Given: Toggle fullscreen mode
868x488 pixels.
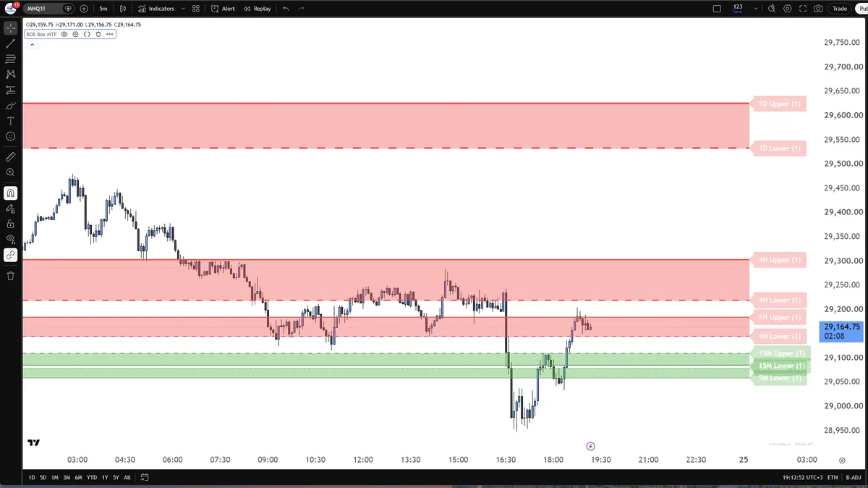Looking at the screenshot, I should tap(803, 9).
